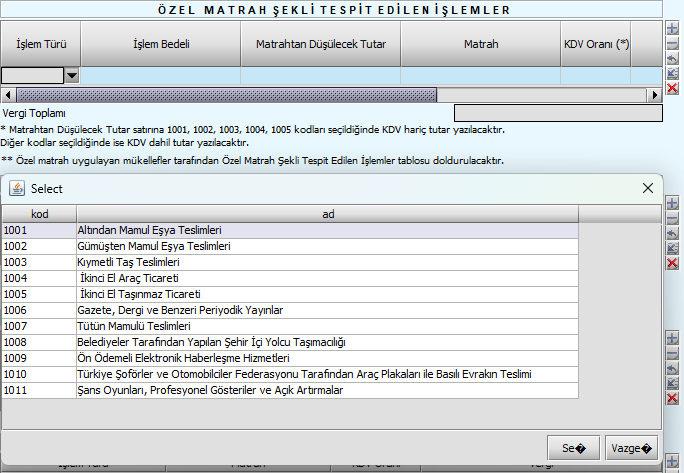684x473 pixels.
Task: Click the İşlem Türü combo box field
Action: coord(33,75)
